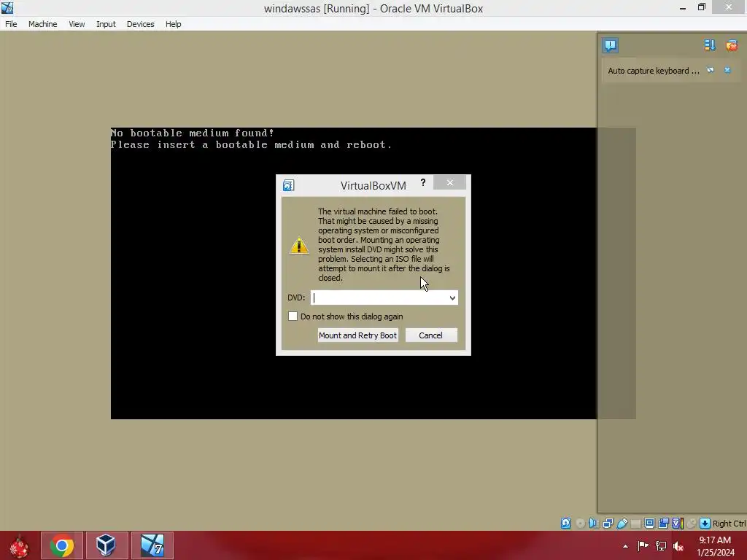
Task: Open the File menu
Action: 11,24
